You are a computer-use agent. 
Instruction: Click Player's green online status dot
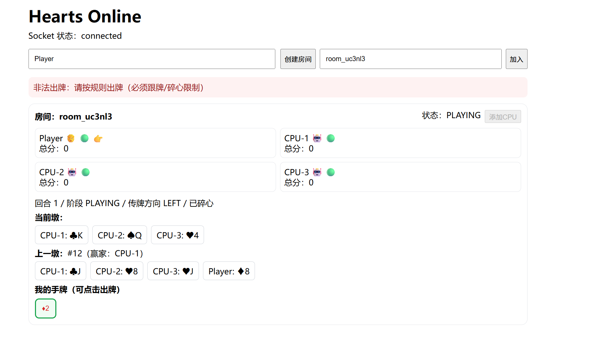click(85, 138)
